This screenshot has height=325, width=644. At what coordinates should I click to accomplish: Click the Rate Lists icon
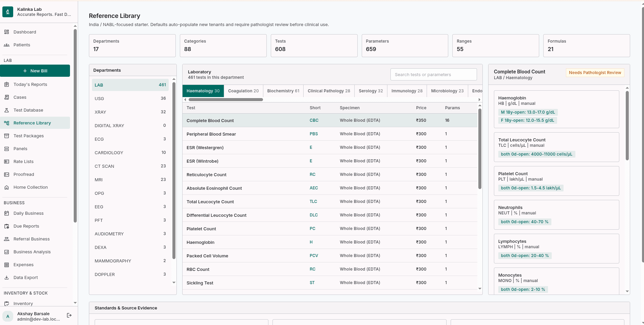[x=6, y=161]
